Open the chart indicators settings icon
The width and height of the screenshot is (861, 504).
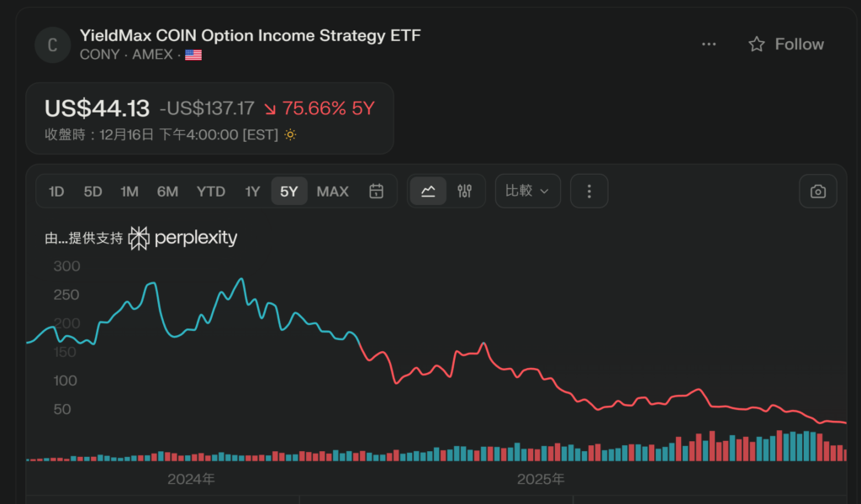465,192
